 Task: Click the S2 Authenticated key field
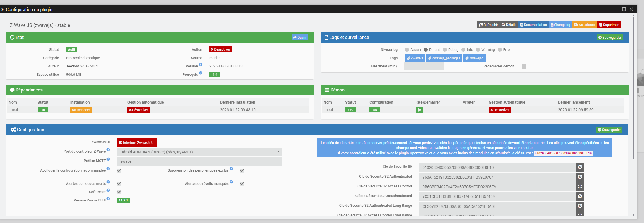497,177
